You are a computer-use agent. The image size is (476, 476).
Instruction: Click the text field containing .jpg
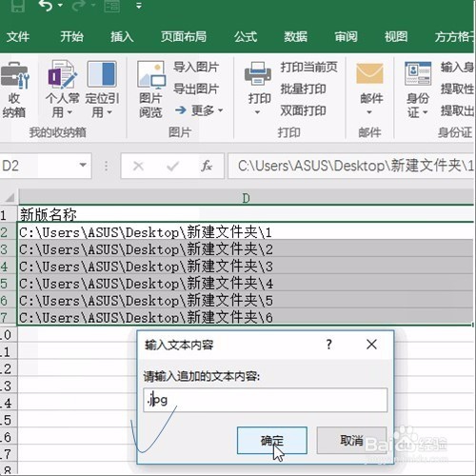point(266,400)
